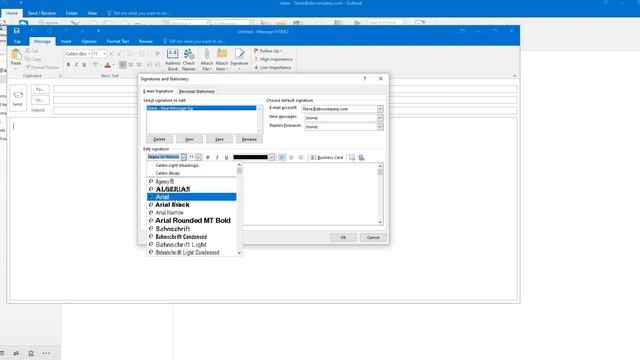Image resolution: width=640 pixels, height=360 pixels.
Task: Open the signature font size dropdown
Action: (198, 157)
